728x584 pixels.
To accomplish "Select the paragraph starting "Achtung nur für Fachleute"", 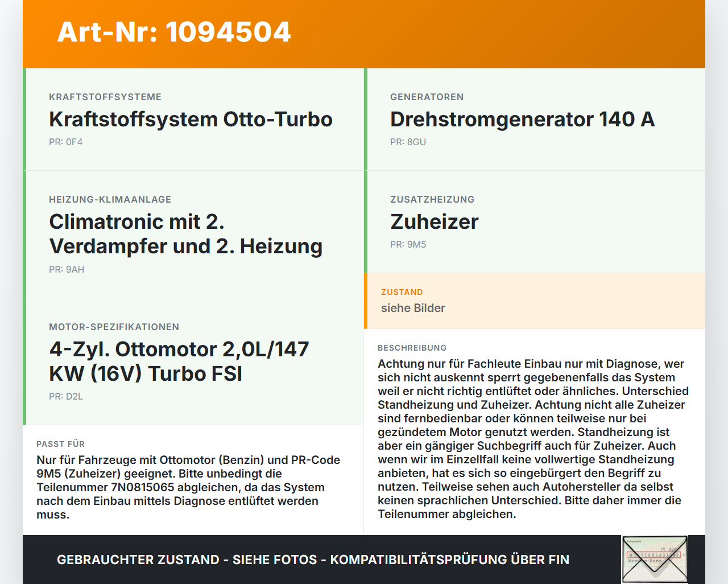I will (x=533, y=439).
